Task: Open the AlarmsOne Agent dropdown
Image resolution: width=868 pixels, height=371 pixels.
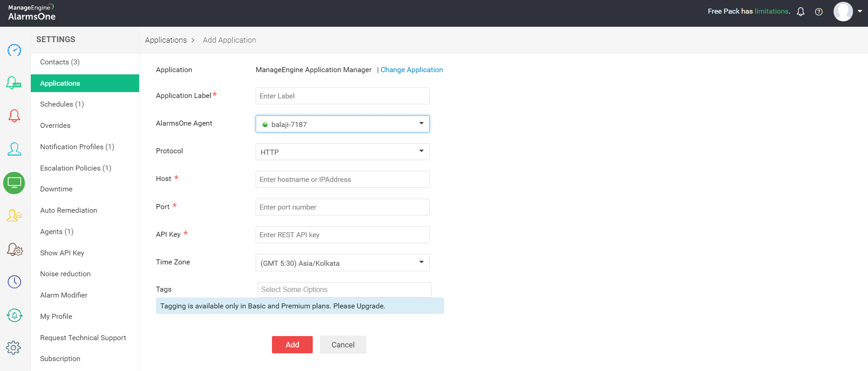Action: pyautogui.click(x=342, y=124)
